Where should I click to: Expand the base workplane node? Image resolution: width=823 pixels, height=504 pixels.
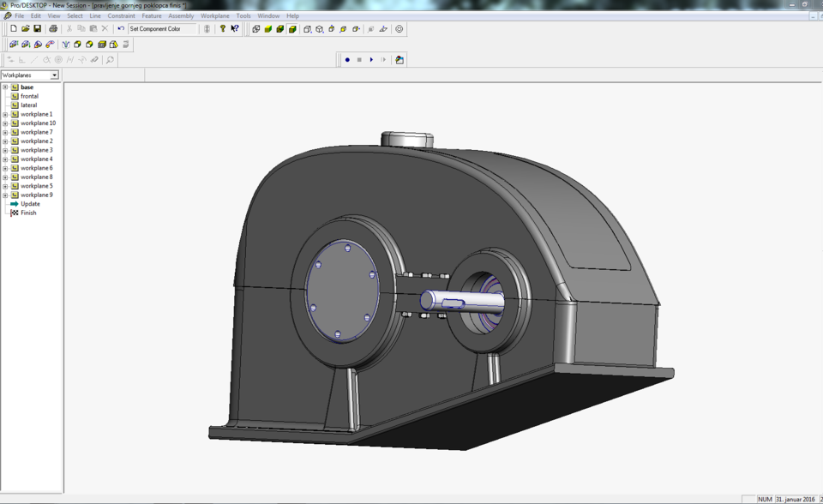point(4,87)
